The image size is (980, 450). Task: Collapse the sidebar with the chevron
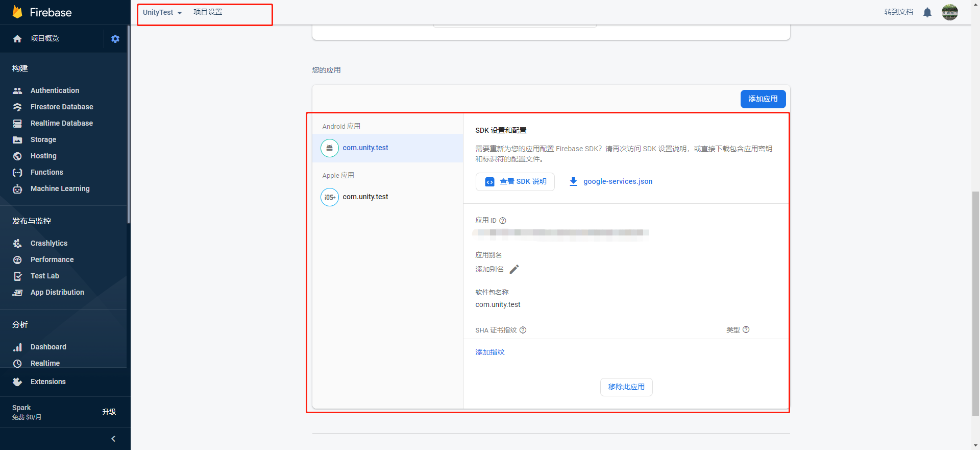(113, 439)
